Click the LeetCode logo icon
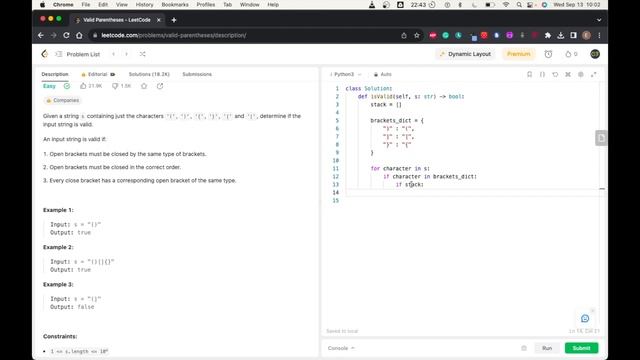 click(x=44, y=54)
